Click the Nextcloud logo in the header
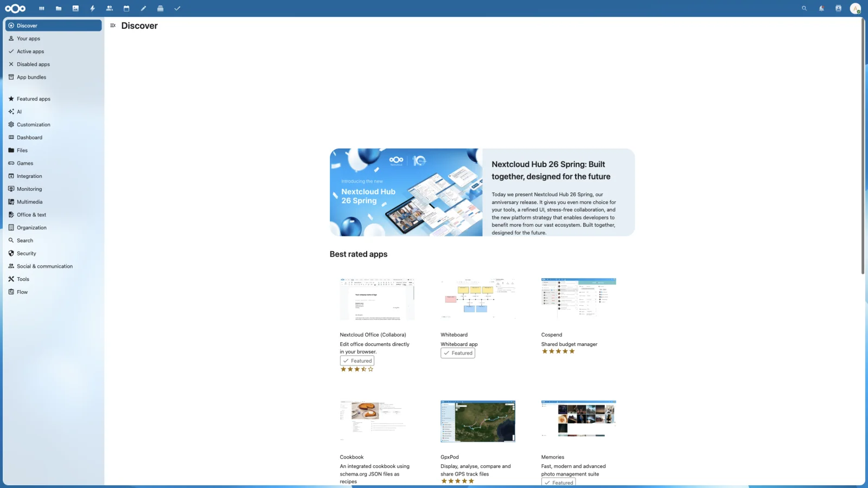The width and height of the screenshot is (868, 488). (x=15, y=8)
